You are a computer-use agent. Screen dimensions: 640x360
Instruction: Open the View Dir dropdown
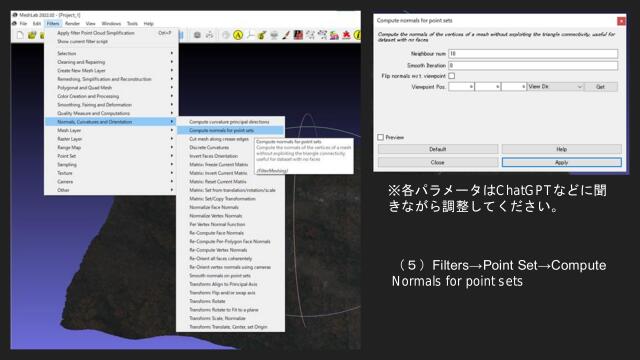click(555, 87)
